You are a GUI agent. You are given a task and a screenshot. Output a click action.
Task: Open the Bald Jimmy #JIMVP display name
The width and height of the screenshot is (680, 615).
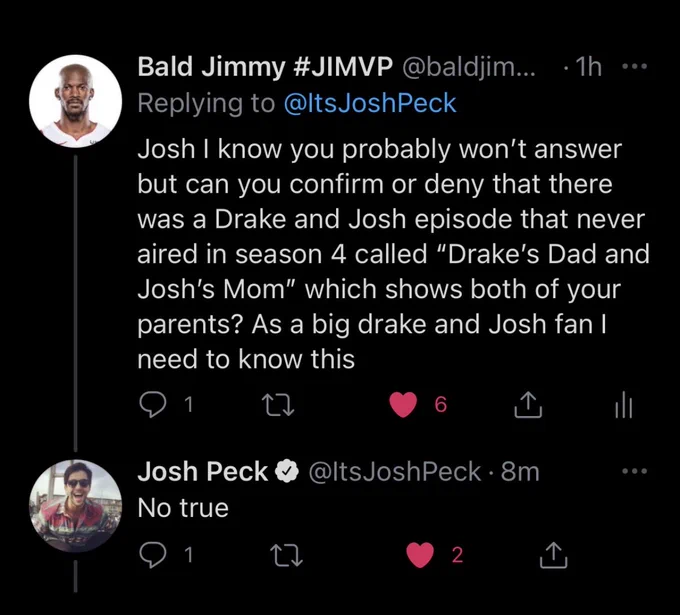pos(265,67)
